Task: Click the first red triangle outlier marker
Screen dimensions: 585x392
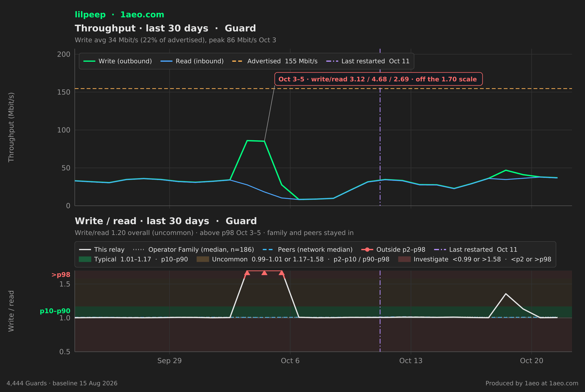Action: pos(247,273)
